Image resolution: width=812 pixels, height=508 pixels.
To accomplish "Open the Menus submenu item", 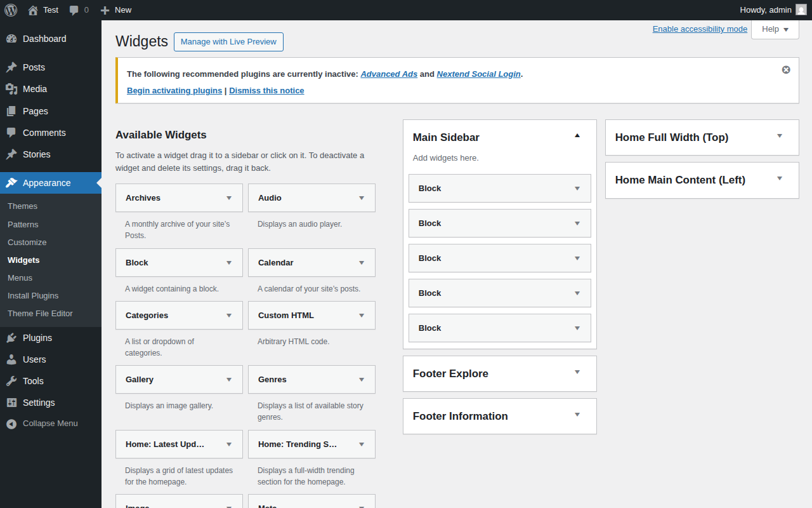I will tap(20, 277).
